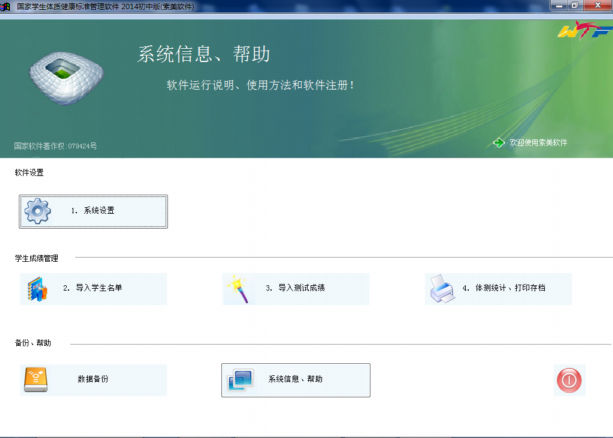Image resolution: width=613 pixels, height=438 pixels.
Task: Click the red power exit icon
Action: point(569,380)
